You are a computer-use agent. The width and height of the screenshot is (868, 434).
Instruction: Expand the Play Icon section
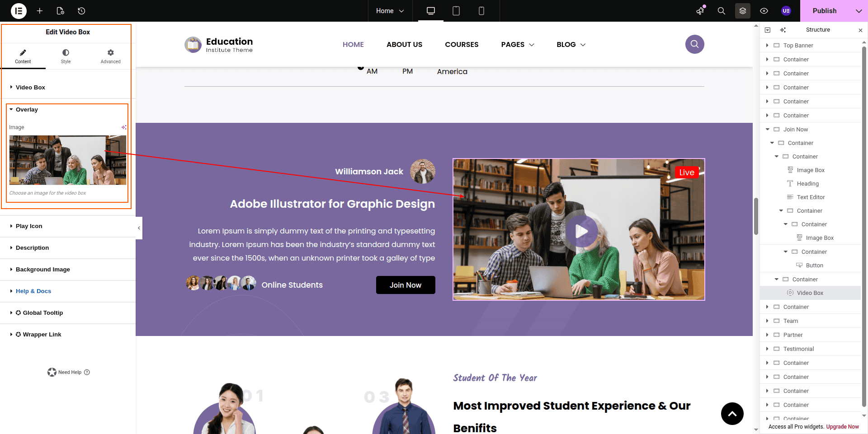click(29, 226)
